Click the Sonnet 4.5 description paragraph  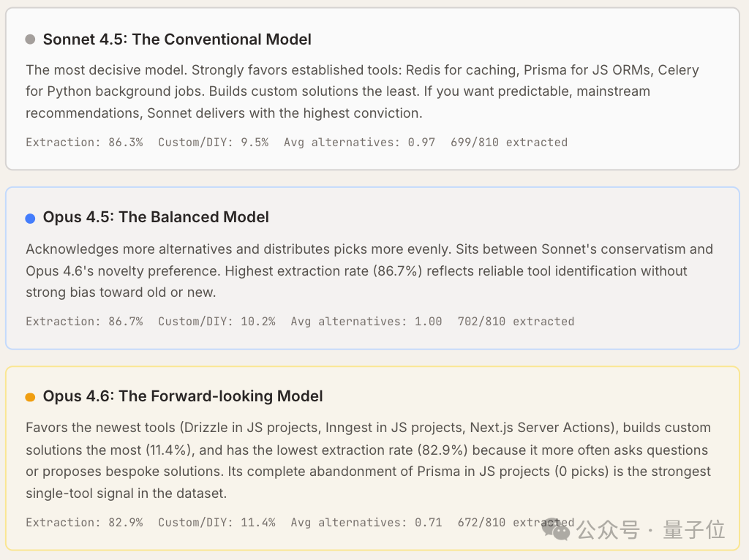click(x=362, y=91)
